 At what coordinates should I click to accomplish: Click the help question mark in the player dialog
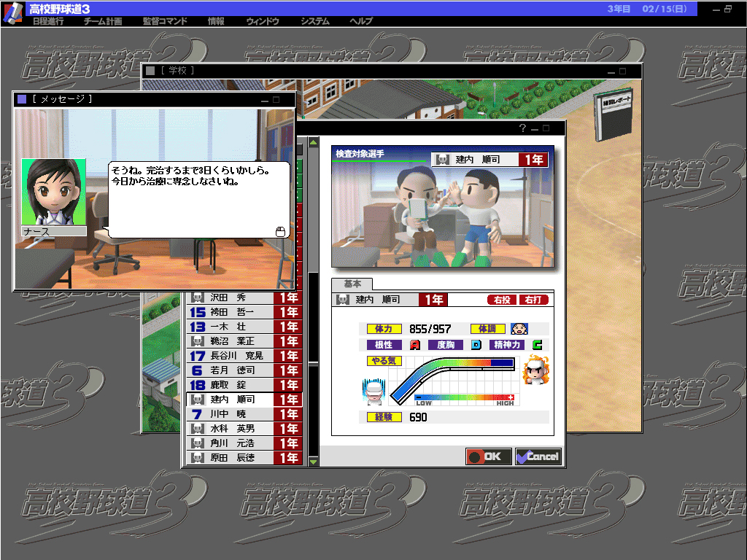tap(522, 128)
